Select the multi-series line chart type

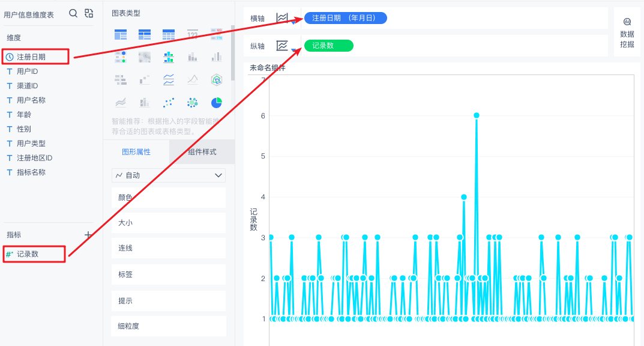tap(193, 80)
